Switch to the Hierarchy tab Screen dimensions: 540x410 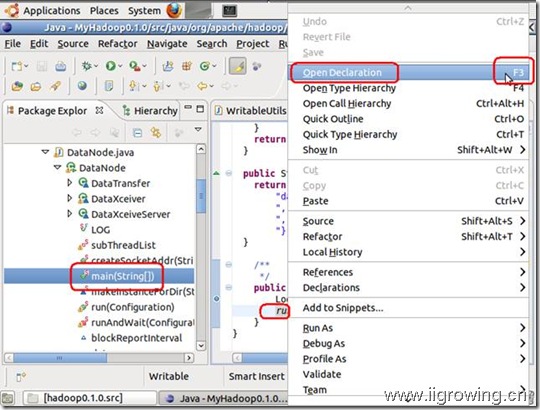point(150,111)
